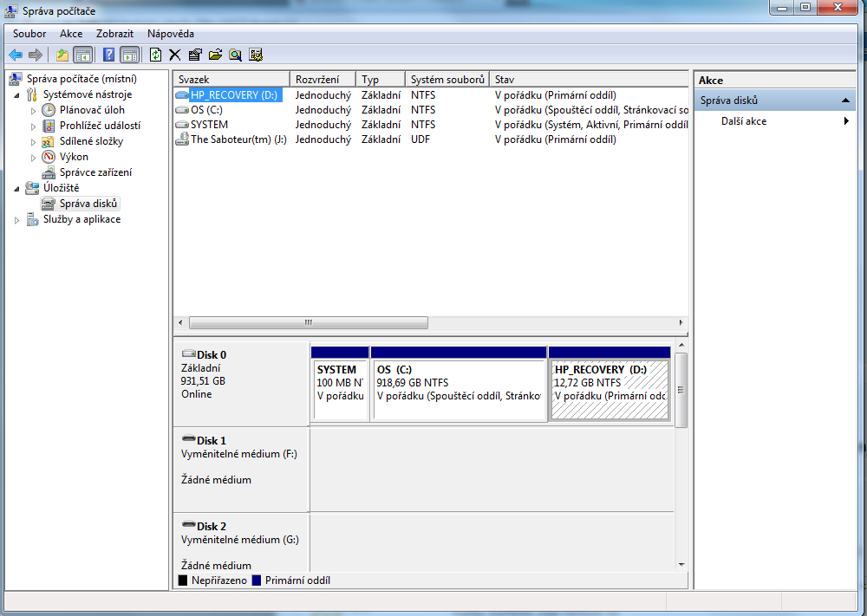This screenshot has width=867, height=616.
Task: Select Správa počítače (místní) root node
Action: 81,79
